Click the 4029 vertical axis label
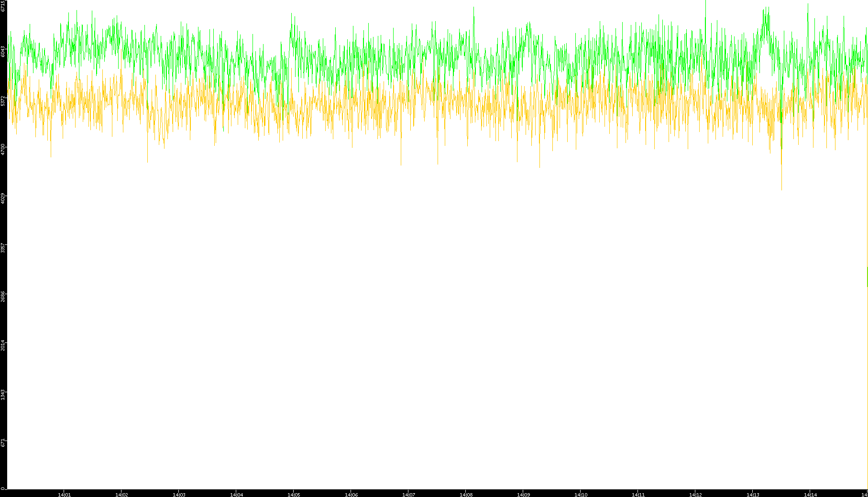 pyautogui.click(x=3, y=199)
